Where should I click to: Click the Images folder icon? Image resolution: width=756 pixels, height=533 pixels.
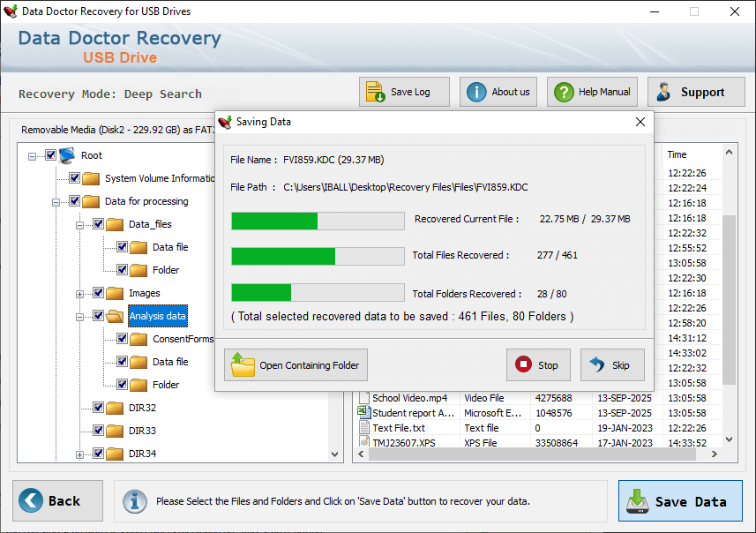pyautogui.click(x=115, y=293)
